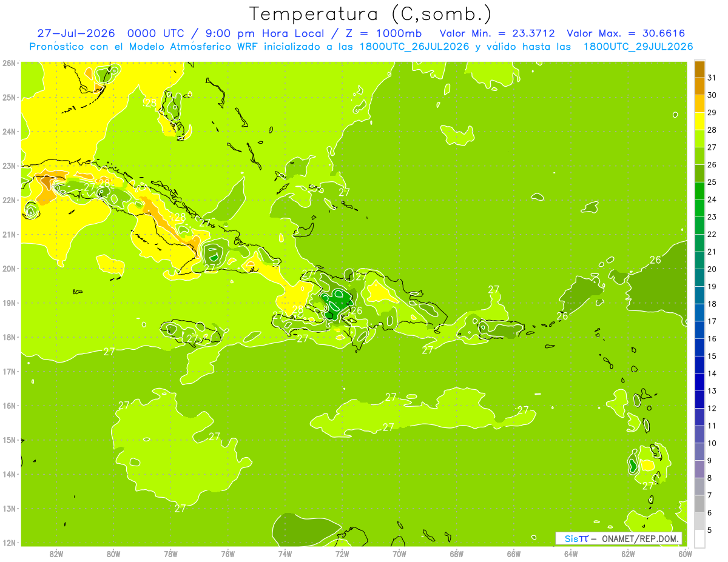The height and width of the screenshot is (562, 728).
Task: Pick the gray legend swatch between 6 and 7
Action: click(699, 504)
